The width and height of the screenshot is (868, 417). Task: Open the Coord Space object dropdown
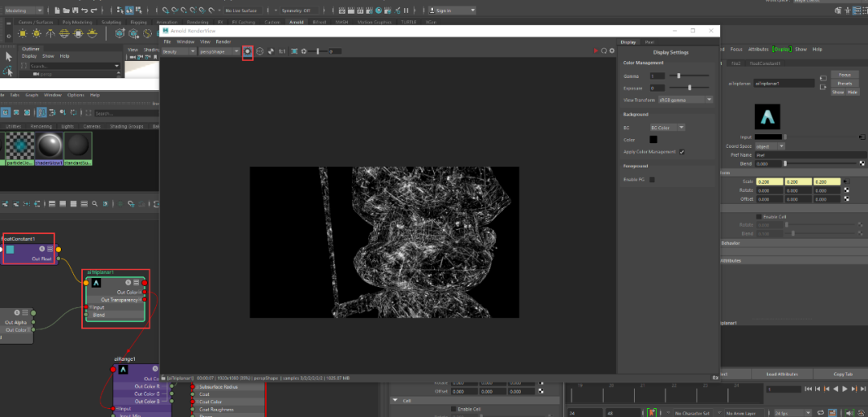[769, 146]
